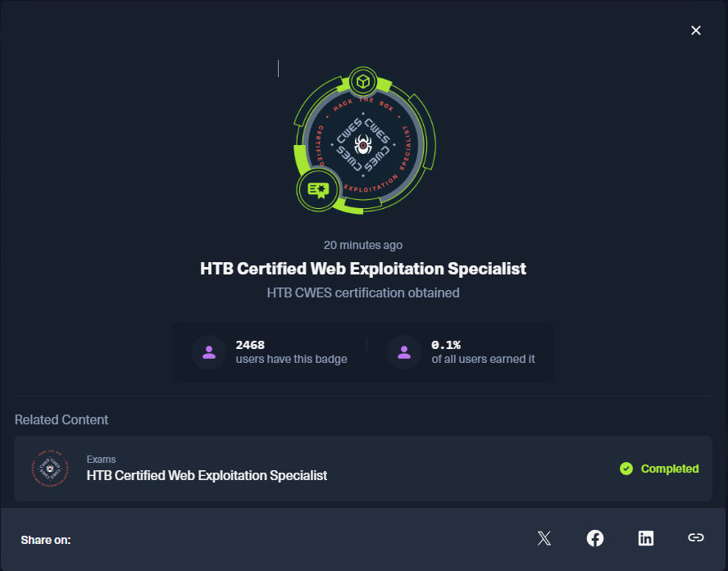Close the badge dialog with the X
Screen dimensions: 728x571
click(695, 30)
